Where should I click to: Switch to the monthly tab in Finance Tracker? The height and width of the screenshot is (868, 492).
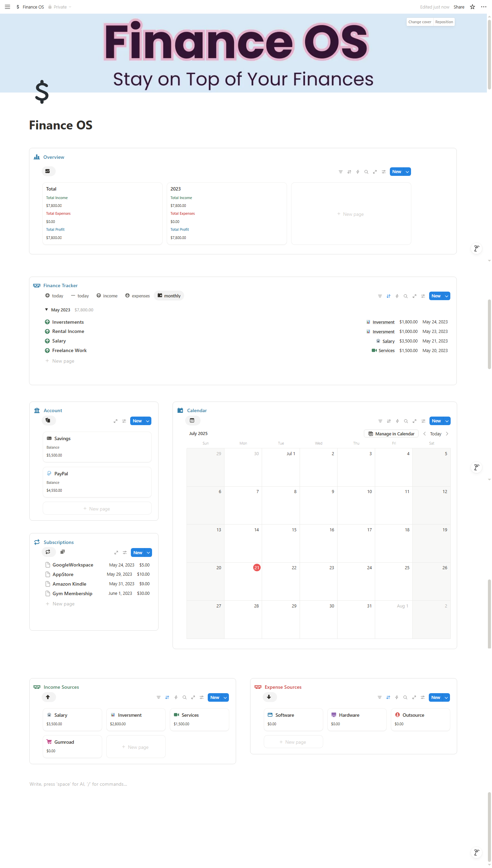pos(169,296)
